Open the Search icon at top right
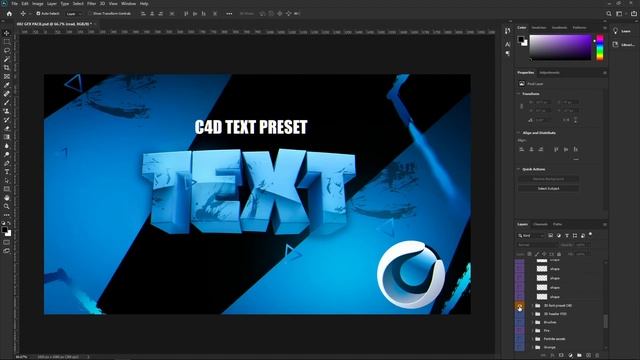Image resolution: width=640 pixels, height=360 pixels. 609,13
